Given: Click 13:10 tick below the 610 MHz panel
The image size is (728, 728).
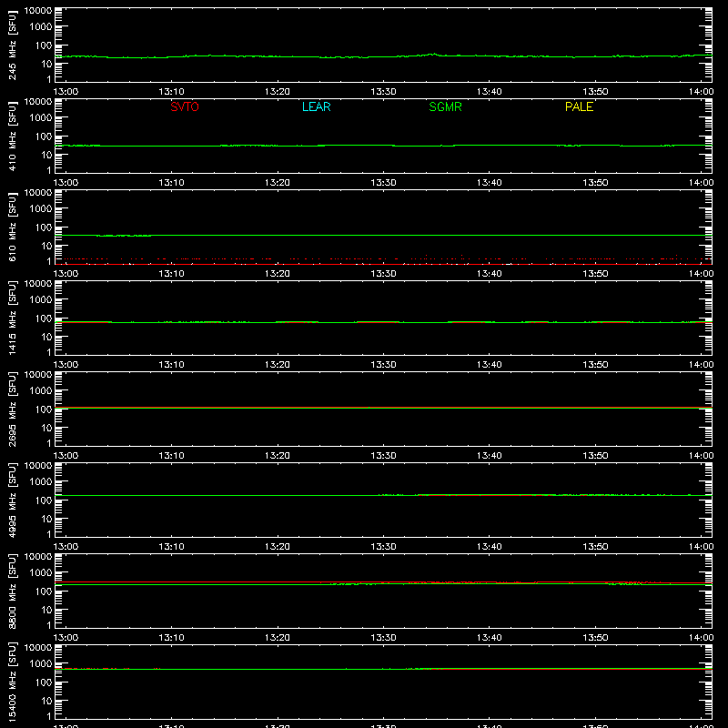Looking at the screenshot, I should click(x=171, y=274).
